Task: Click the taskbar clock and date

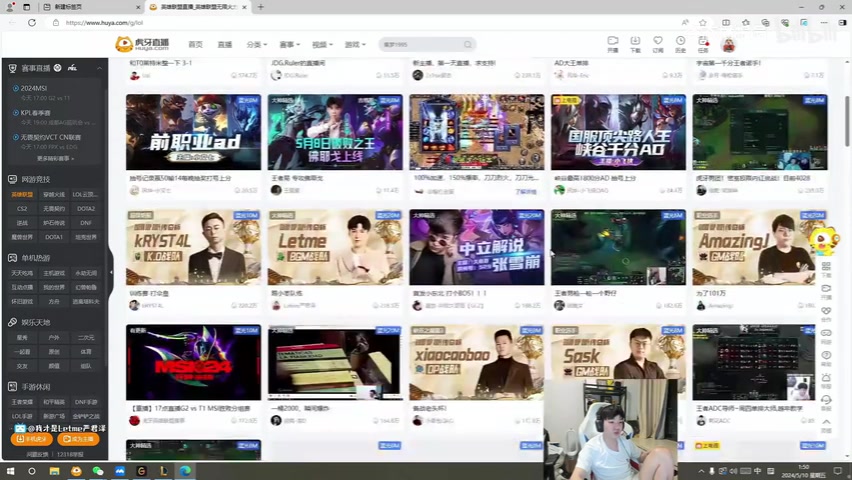Action: (804, 471)
